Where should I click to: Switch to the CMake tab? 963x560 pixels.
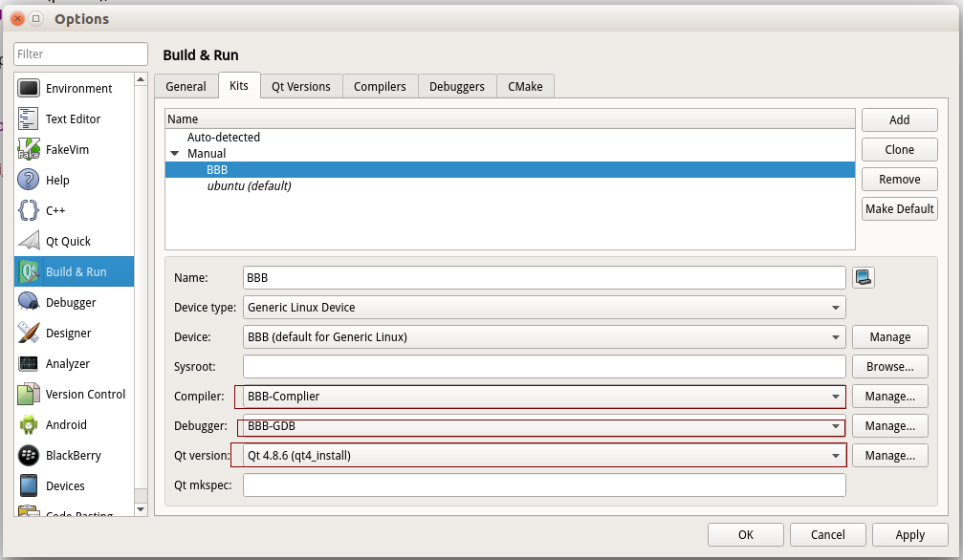pos(525,87)
